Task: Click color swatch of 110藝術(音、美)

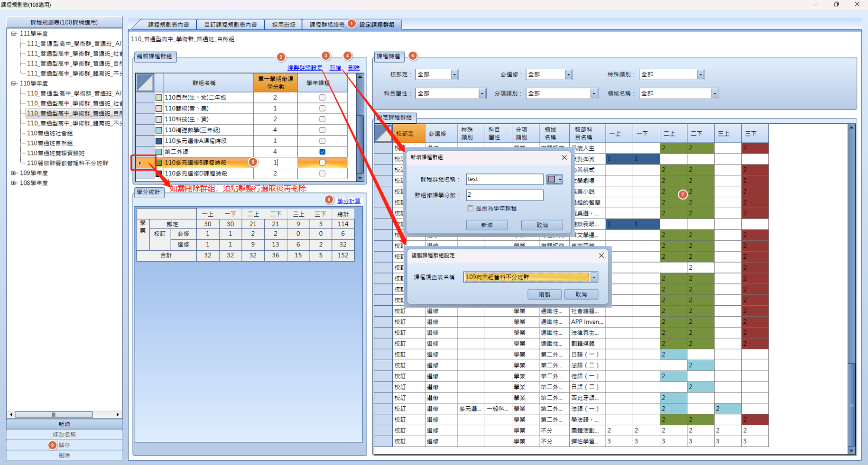Action: (159, 109)
